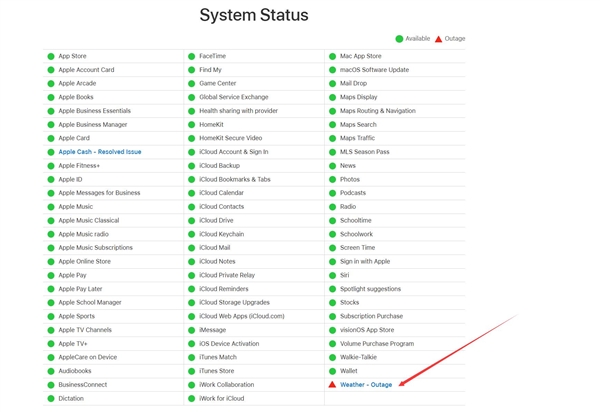Select the iTunes Store status entry
600x412 pixels.
click(x=217, y=370)
